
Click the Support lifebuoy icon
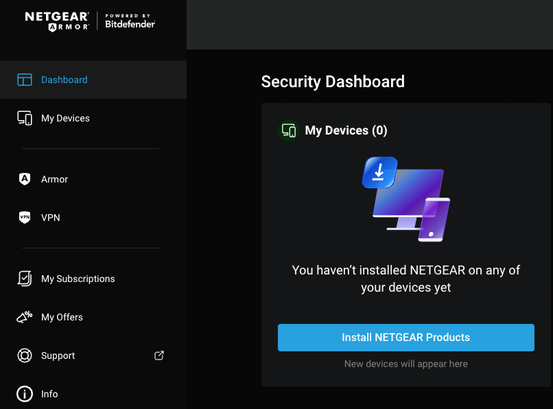[x=24, y=355]
